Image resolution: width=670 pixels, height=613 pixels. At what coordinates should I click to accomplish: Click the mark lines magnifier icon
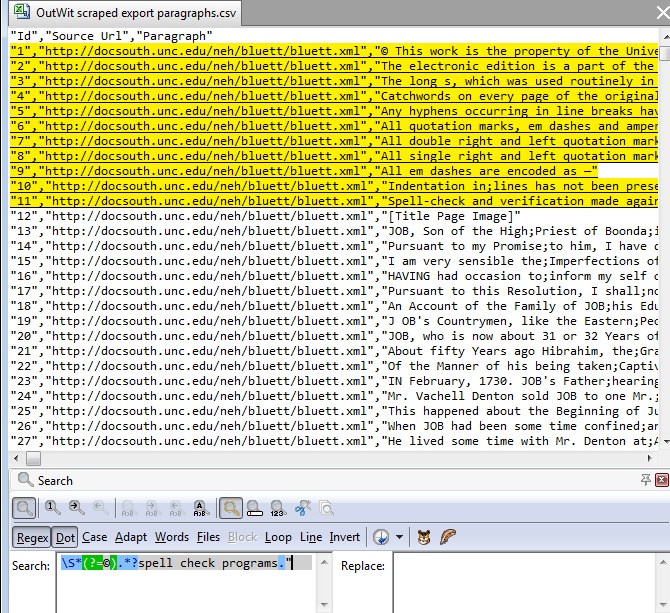(x=254, y=508)
